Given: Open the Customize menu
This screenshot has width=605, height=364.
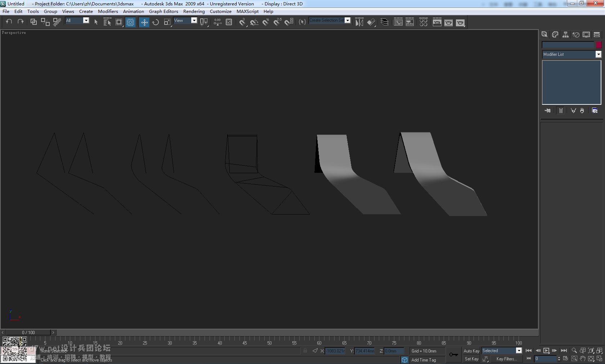Looking at the screenshot, I should [x=221, y=11].
